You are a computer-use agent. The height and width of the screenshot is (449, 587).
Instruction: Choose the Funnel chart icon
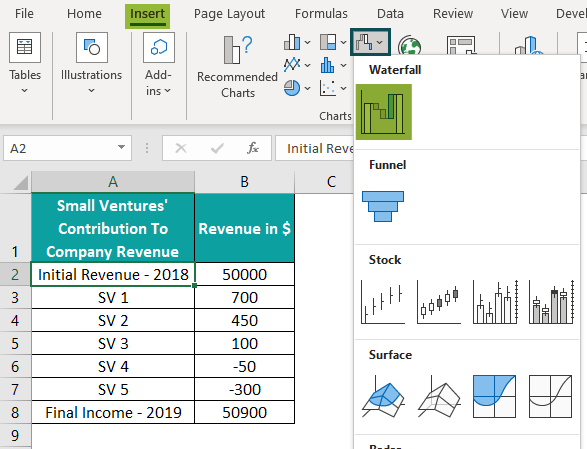[x=383, y=206]
